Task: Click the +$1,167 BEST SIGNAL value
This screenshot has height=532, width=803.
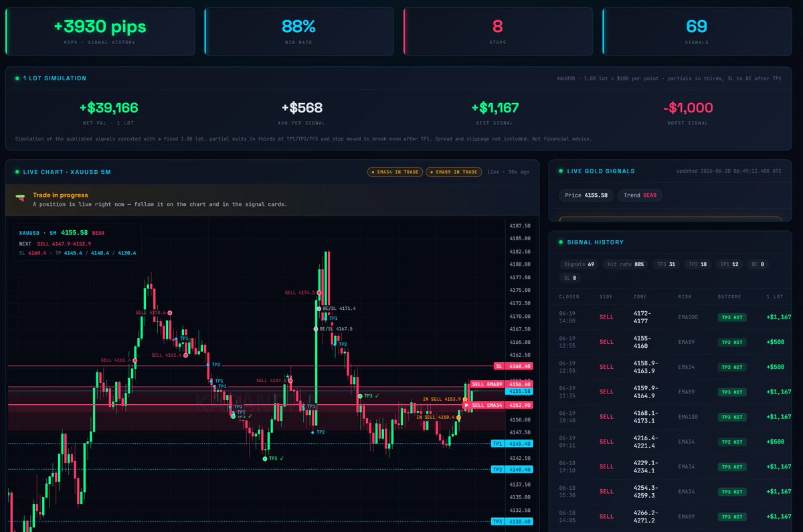Action: (x=495, y=108)
